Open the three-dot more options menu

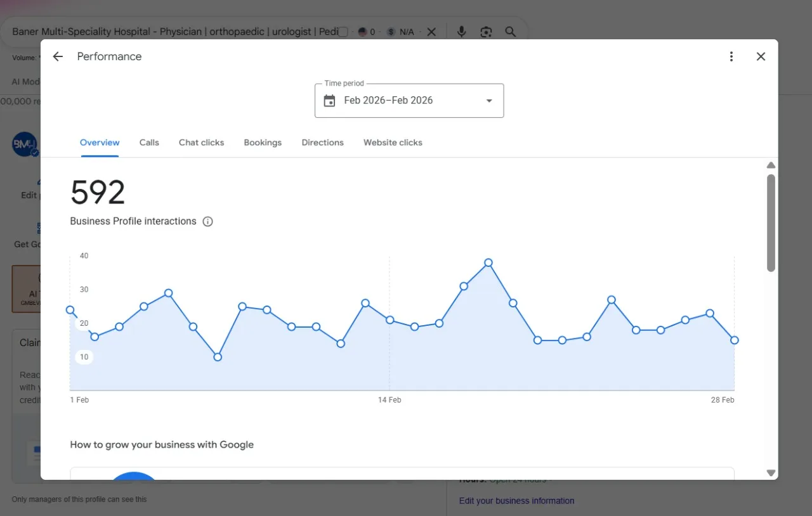[x=731, y=56]
